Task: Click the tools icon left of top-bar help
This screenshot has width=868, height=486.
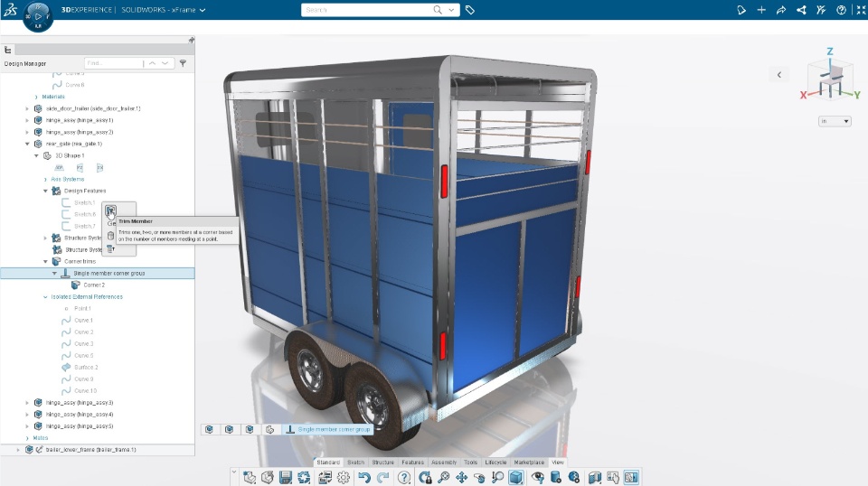Action: pyautogui.click(x=821, y=10)
